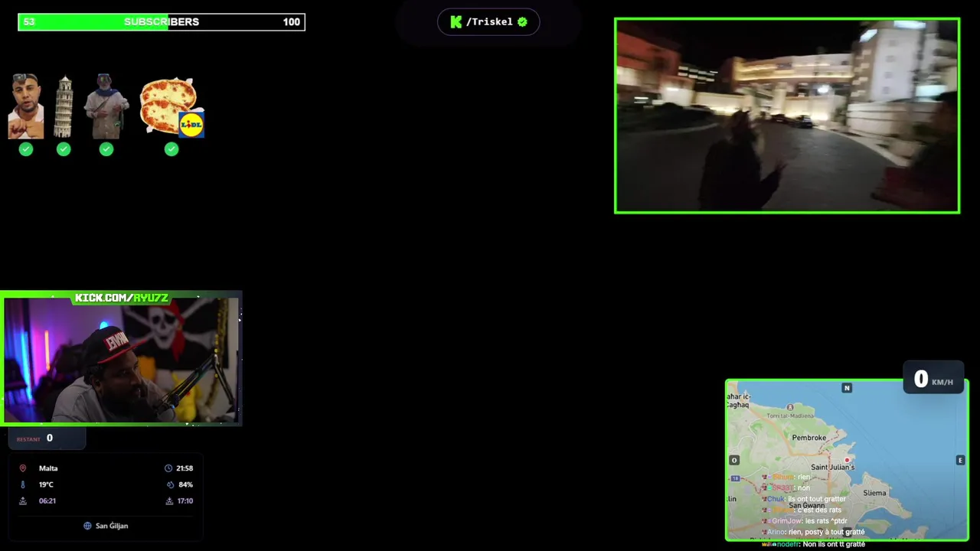Click the subscribers goal progress bar
Viewport: 980px width, 551px height.
(162, 22)
